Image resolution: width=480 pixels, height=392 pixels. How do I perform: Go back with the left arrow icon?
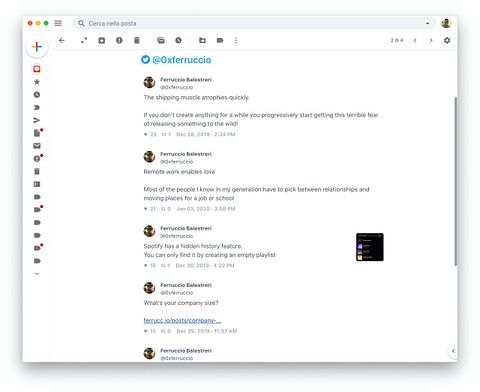pos(62,40)
